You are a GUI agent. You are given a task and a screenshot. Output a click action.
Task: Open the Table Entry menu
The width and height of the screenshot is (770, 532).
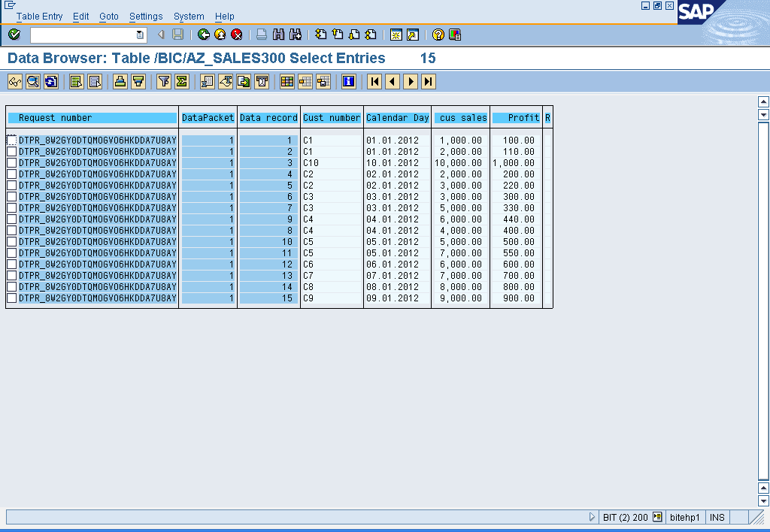(39, 17)
